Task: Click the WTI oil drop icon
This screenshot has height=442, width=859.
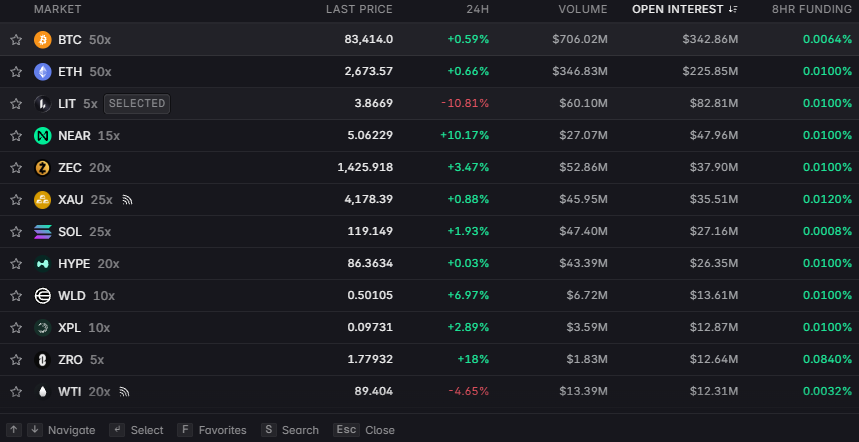Action: [43, 392]
